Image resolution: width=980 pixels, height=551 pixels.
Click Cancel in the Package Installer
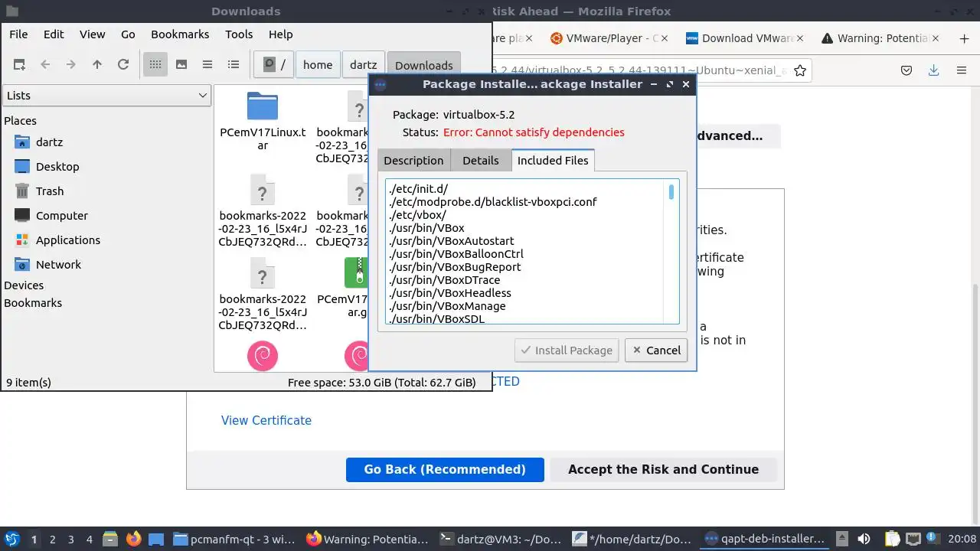656,350
